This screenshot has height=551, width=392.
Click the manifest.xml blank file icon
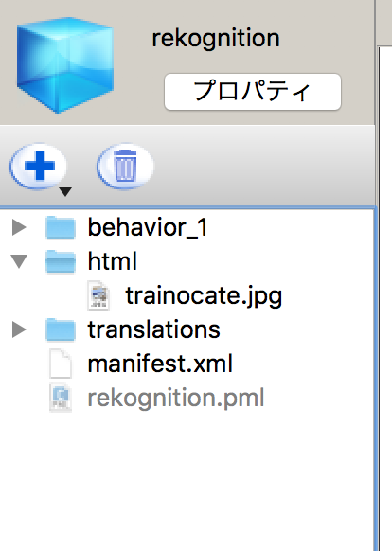(x=61, y=364)
